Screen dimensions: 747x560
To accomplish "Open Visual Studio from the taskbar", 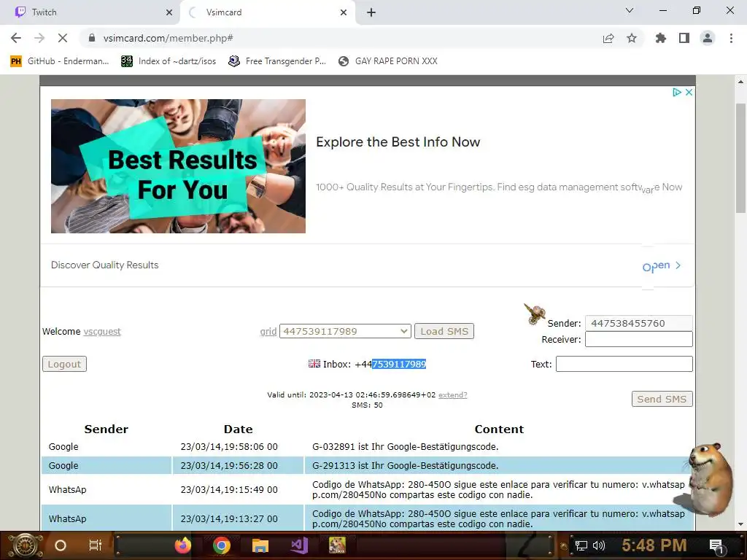I will tap(299, 545).
